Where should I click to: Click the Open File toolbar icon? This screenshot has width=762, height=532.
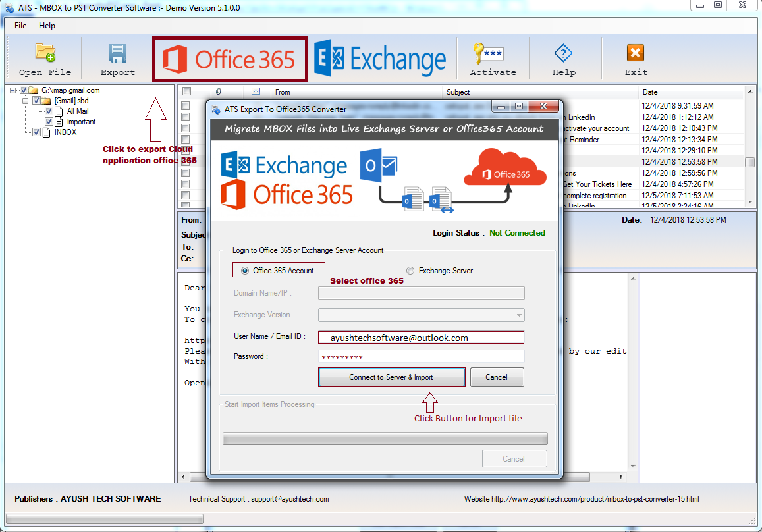[45, 53]
